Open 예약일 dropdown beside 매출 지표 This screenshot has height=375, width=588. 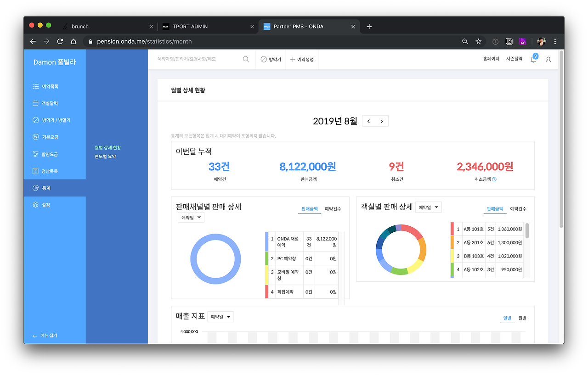point(220,317)
